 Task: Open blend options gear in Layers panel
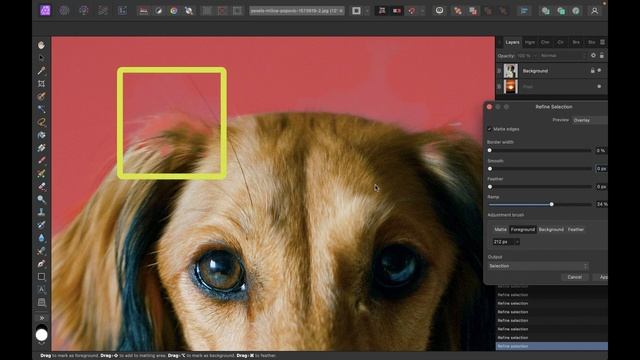click(x=593, y=56)
